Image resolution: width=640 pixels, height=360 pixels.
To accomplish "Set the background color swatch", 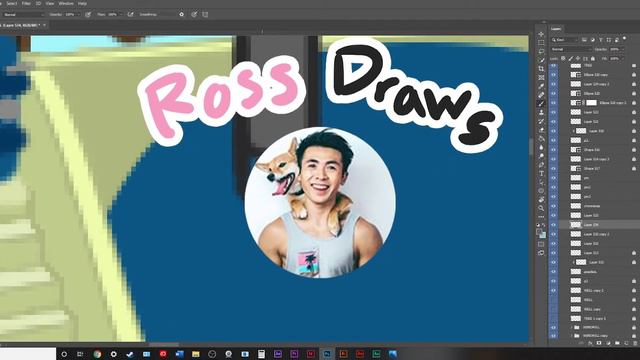I will 543,236.
